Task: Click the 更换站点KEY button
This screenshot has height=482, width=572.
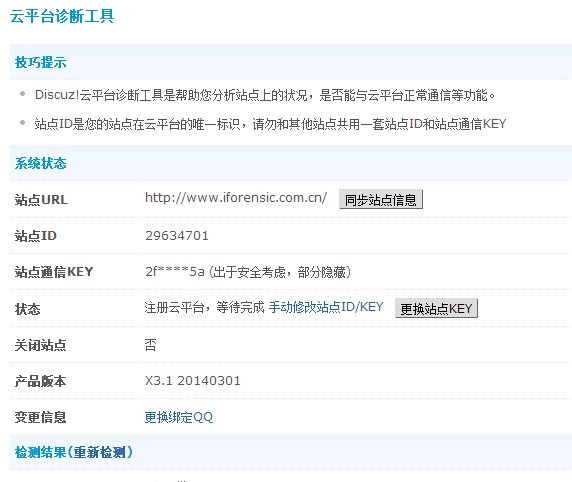Action: coord(436,309)
